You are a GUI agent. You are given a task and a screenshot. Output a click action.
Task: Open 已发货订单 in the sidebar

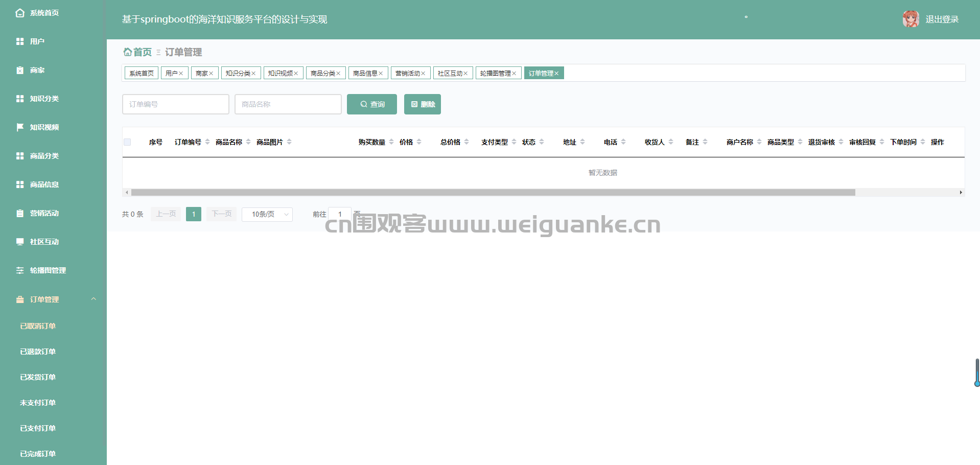tap(38, 377)
